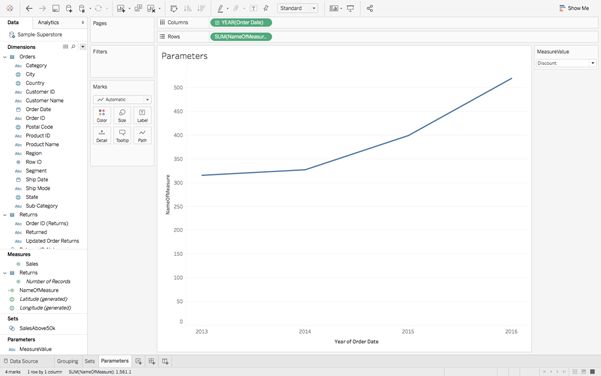This screenshot has width=601, height=376.
Task: Click the Show Mark Labels T icon
Action: point(253,8)
